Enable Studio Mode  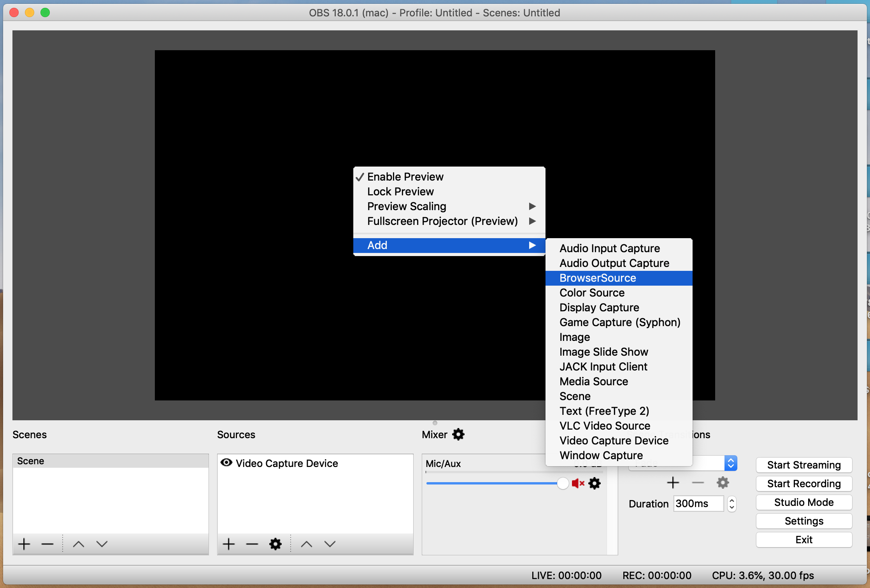pyautogui.click(x=804, y=502)
